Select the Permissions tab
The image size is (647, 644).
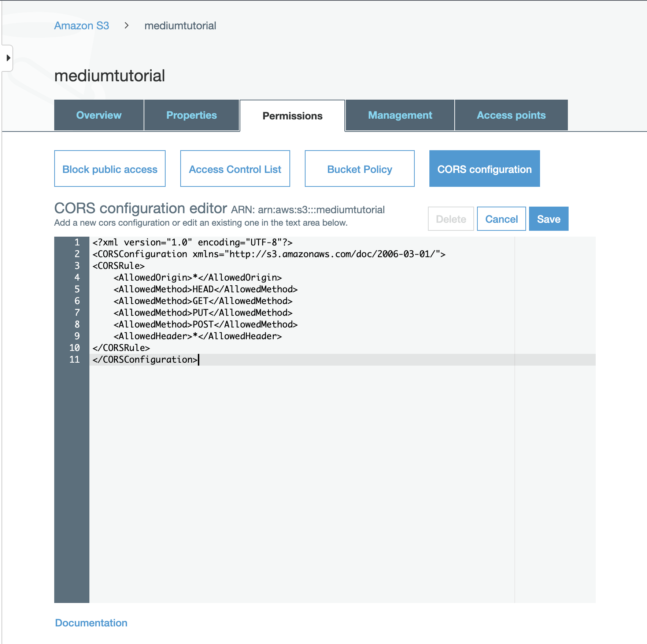pyautogui.click(x=292, y=116)
